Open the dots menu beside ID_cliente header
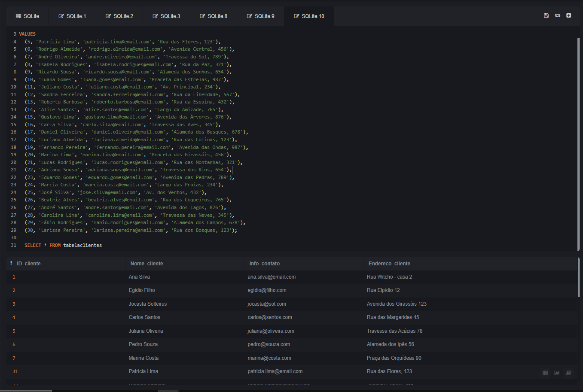The width and height of the screenshot is (583, 392). [11, 263]
